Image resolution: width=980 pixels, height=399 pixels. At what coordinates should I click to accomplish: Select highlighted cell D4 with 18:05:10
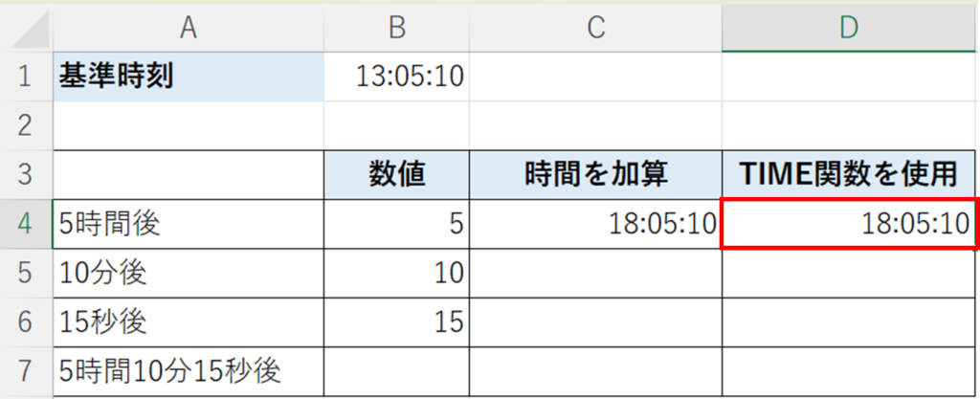point(849,224)
